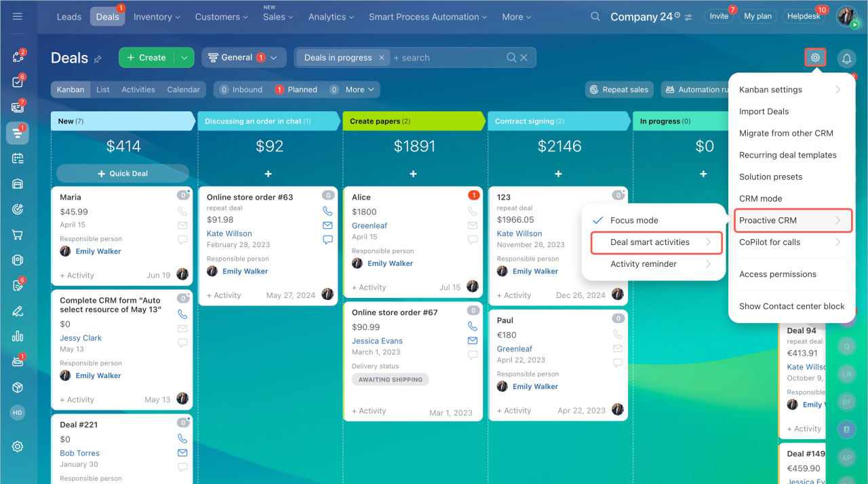Screen dimensions: 868x484
Task: Click the pin icon next to Deals title
Action: point(98,59)
